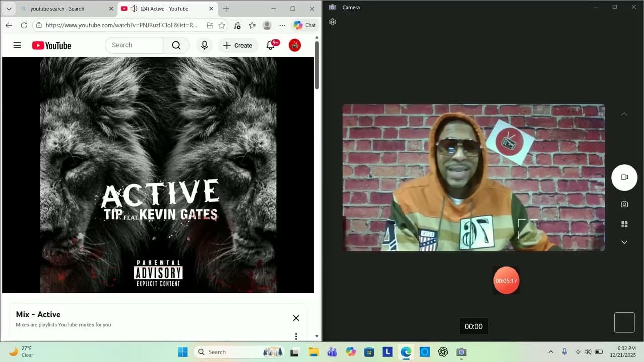
Task: Switch to the youtube search tab
Action: click(66, 9)
